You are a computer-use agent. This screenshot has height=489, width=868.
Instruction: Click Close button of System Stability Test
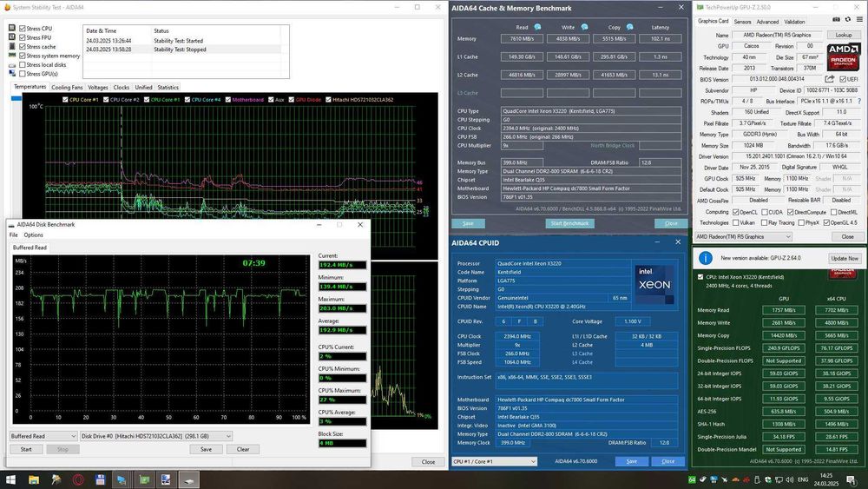pos(428,462)
